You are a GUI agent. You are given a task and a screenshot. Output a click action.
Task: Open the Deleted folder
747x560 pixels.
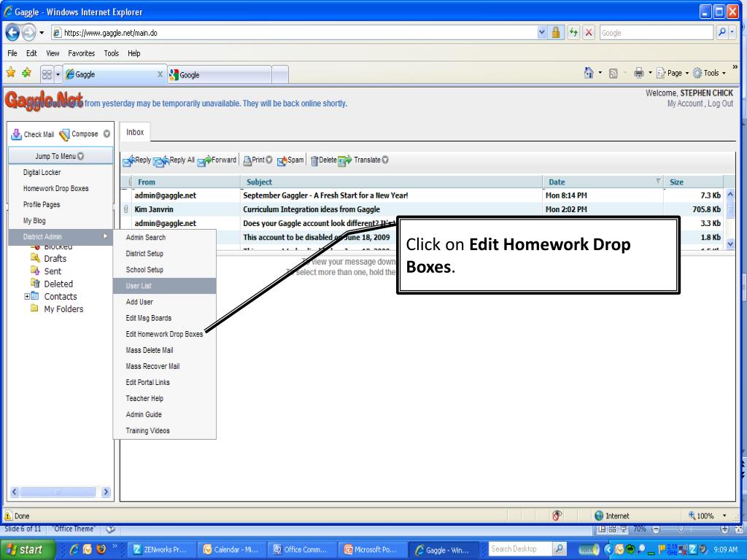(58, 284)
